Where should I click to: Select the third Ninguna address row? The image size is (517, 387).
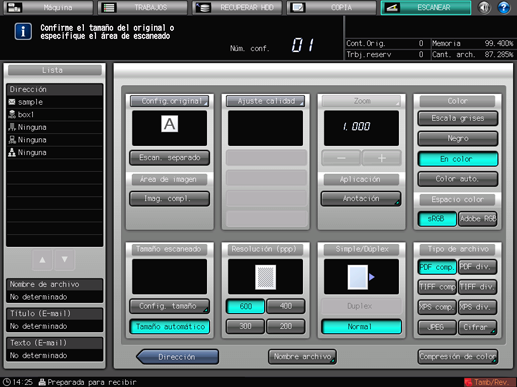[x=55, y=153]
